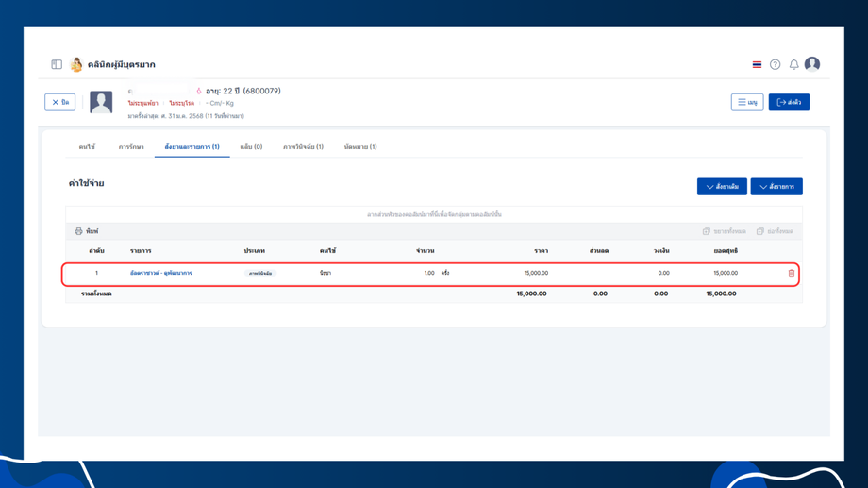Image resolution: width=868 pixels, height=488 pixels.
Task: Click the 0.00 credit cell in row 1
Action: (x=663, y=273)
